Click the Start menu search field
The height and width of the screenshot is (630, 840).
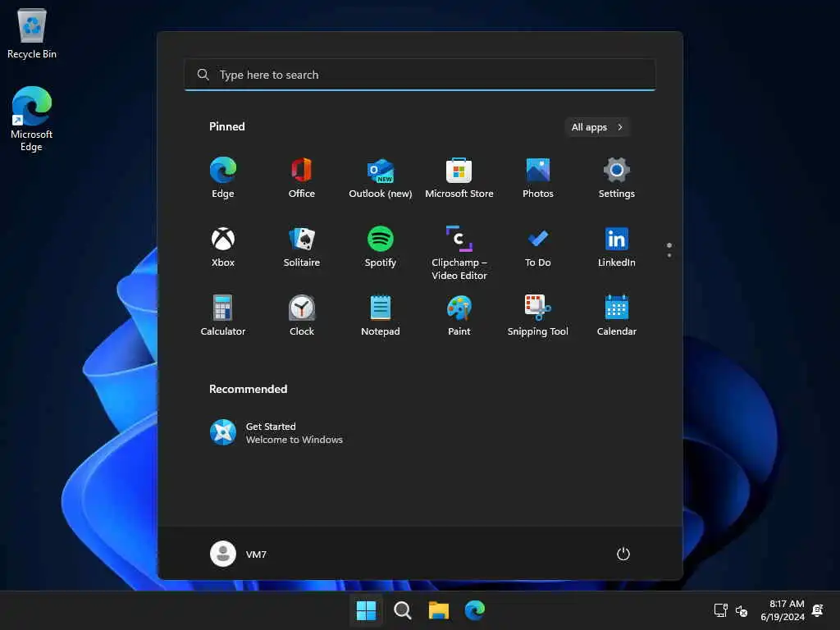[420, 75]
